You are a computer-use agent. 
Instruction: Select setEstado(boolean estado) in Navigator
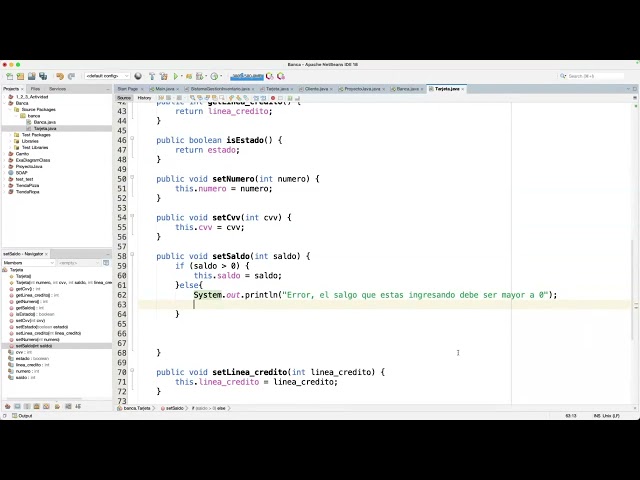pos(42,327)
